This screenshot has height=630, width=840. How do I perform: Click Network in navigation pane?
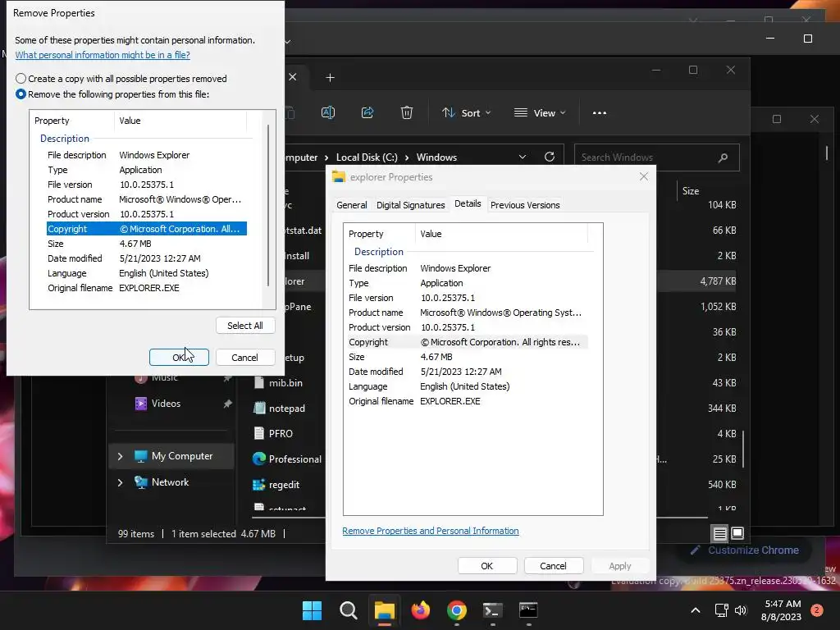coord(170,482)
